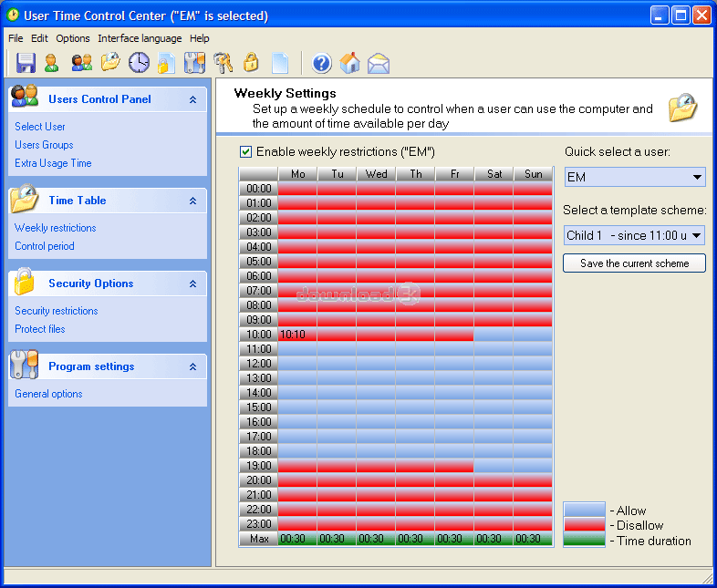Click the 12:00 row header
Viewport: 717px width, 588px height.
[258, 364]
